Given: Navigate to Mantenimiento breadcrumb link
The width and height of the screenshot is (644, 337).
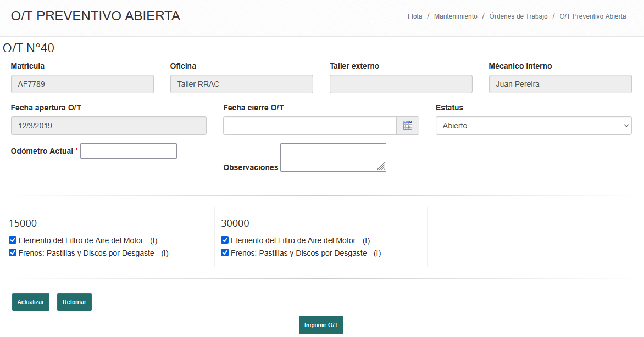Looking at the screenshot, I should coord(456,16).
